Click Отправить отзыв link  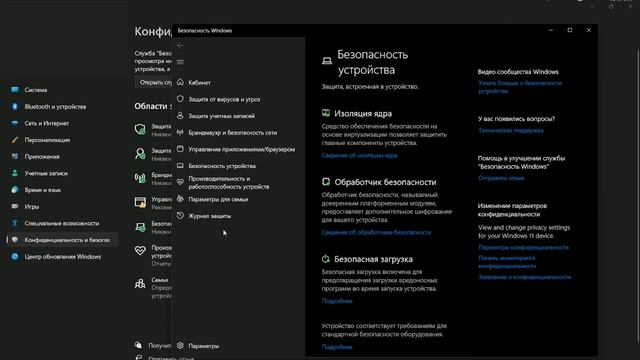click(x=501, y=178)
